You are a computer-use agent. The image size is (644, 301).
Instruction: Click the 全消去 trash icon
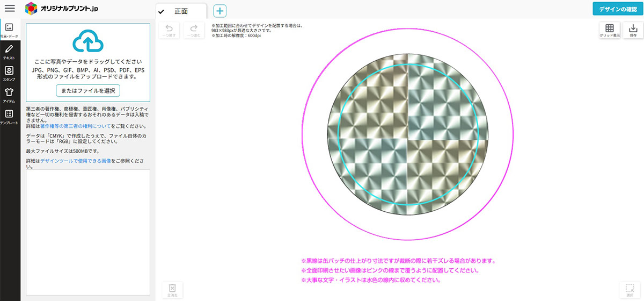(x=172, y=290)
